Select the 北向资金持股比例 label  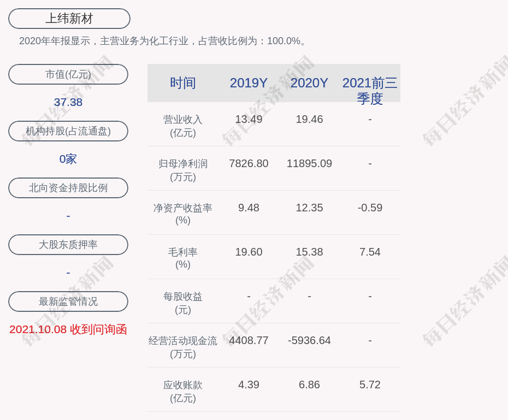(x=68, y=188)
